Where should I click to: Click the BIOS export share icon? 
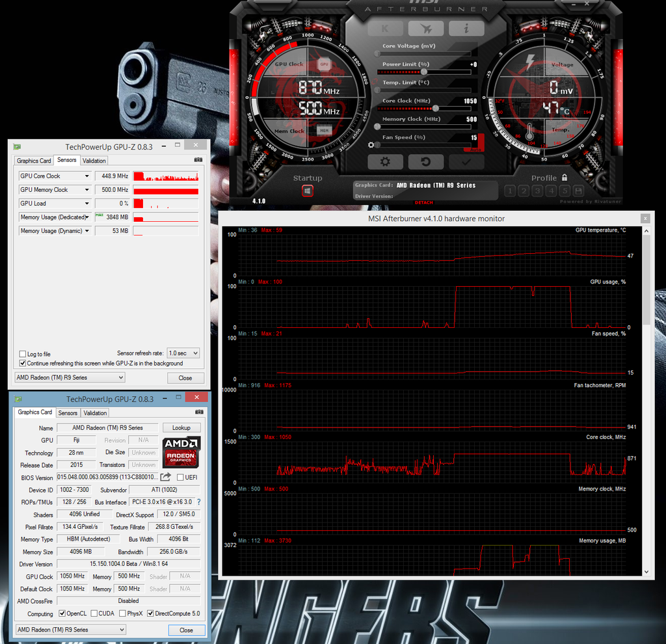166,477
